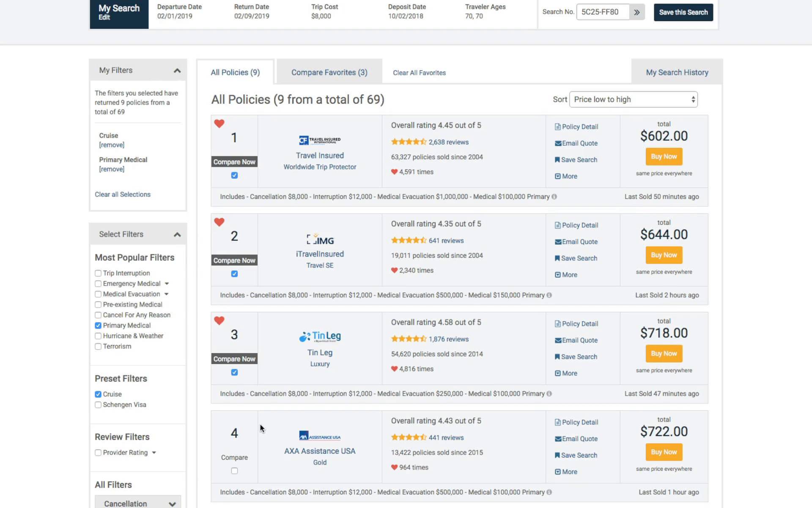
Task: Click the Tin Leg logo
Action: click(320, 337)
